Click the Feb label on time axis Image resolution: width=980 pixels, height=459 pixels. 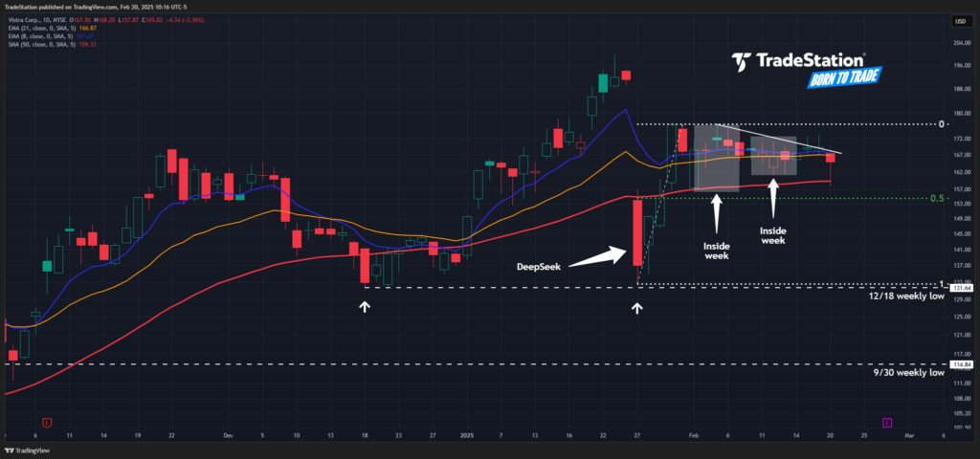pyautogui.click(x=693, y=435)
